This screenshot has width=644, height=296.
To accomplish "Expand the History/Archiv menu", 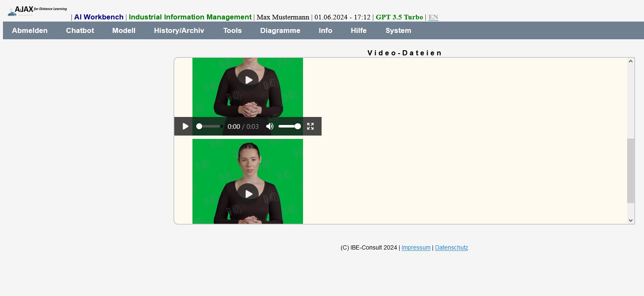I will 179,30.
